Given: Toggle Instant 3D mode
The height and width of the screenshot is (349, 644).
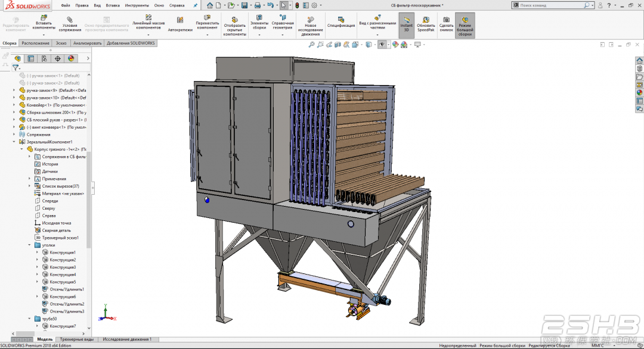Looking at the screenshot, I should [x=406, y=25].
